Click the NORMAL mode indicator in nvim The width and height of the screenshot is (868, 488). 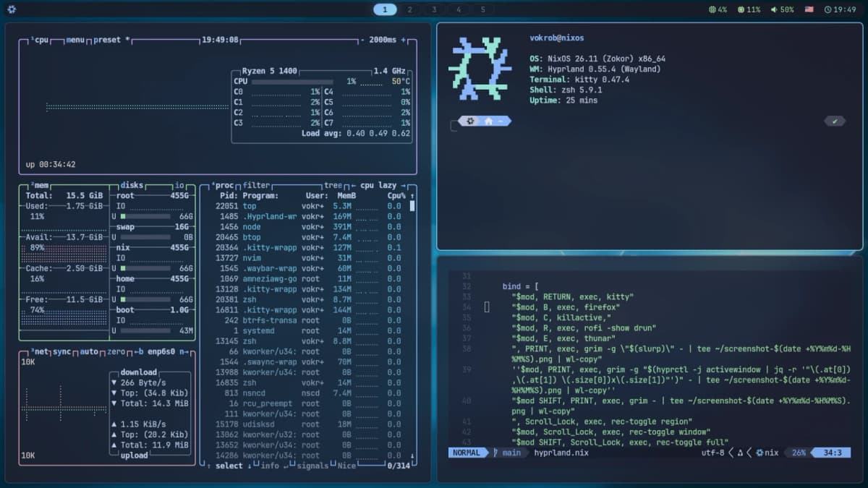468,453
